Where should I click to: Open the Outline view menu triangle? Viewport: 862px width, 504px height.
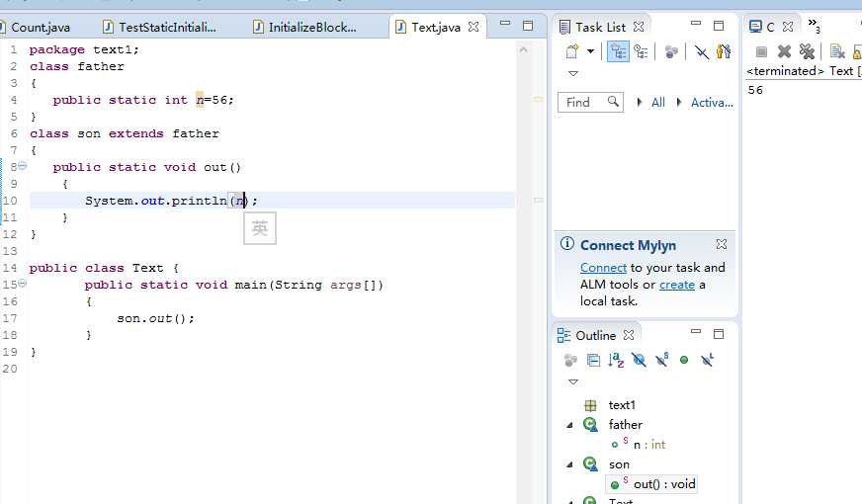(x=573, y=381)
